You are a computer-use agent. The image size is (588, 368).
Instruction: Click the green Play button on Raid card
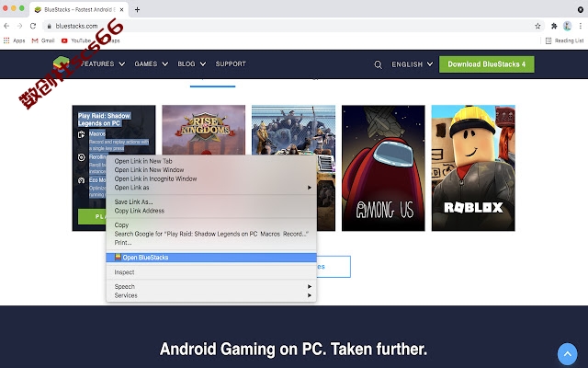pos(92,216)
